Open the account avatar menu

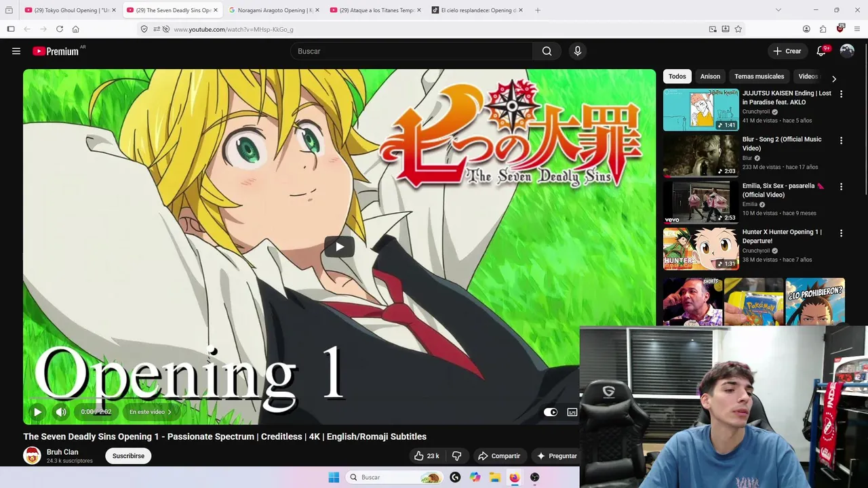[x=847, y=51]
